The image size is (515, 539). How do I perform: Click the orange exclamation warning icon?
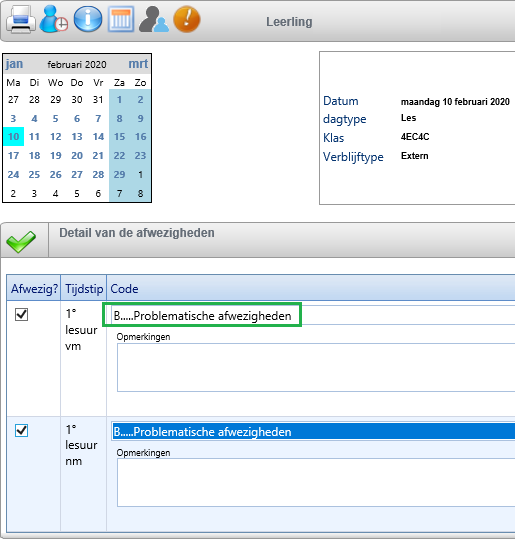coord(187,19)
